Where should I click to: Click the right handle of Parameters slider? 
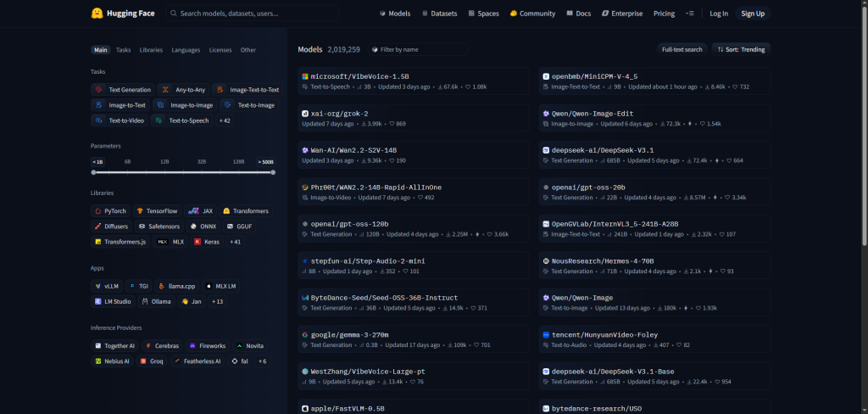273,172
